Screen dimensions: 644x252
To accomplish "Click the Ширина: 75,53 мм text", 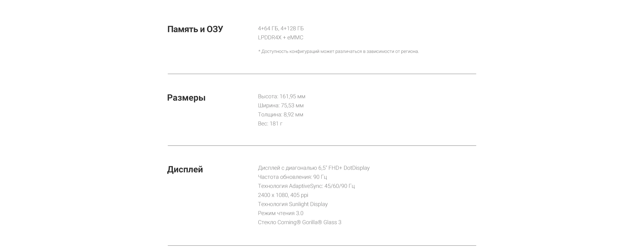I will click(281, 105).
